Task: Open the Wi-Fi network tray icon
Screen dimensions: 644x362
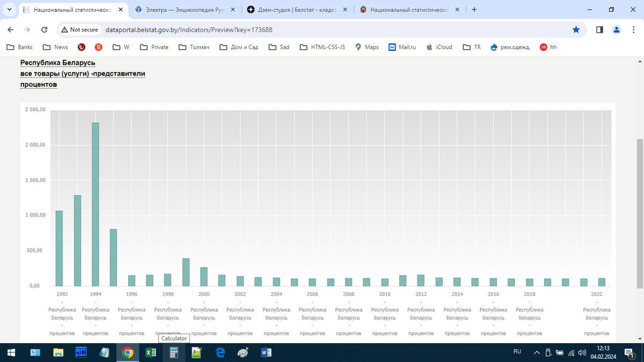Action: [571, 353]
